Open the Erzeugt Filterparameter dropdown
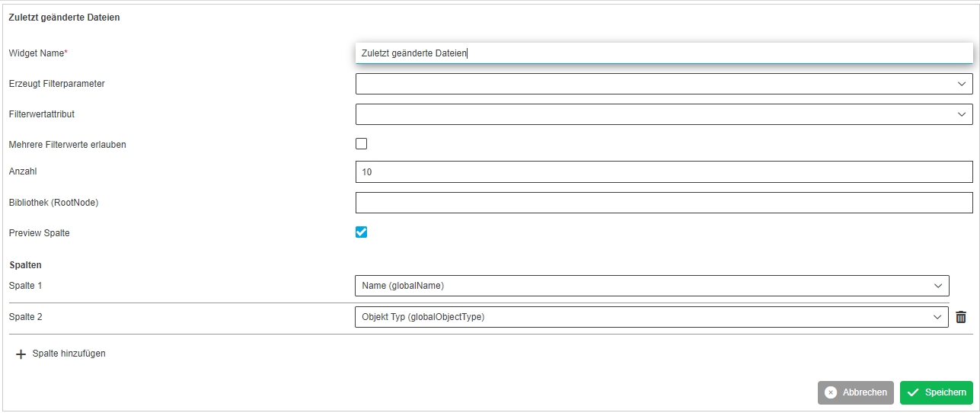The image size is (980, 413). (x=663, y=84)
